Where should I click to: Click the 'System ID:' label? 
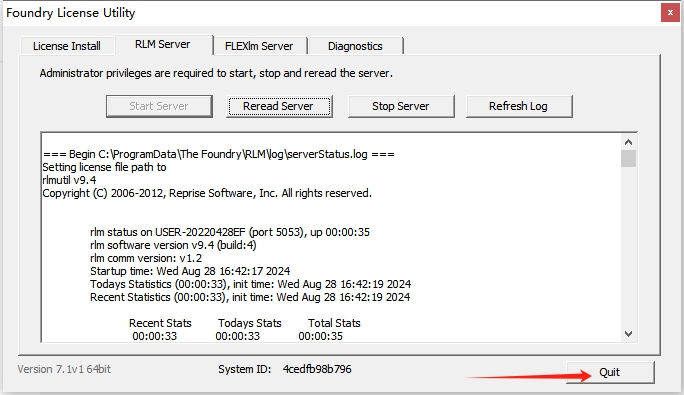click(245, 369)
